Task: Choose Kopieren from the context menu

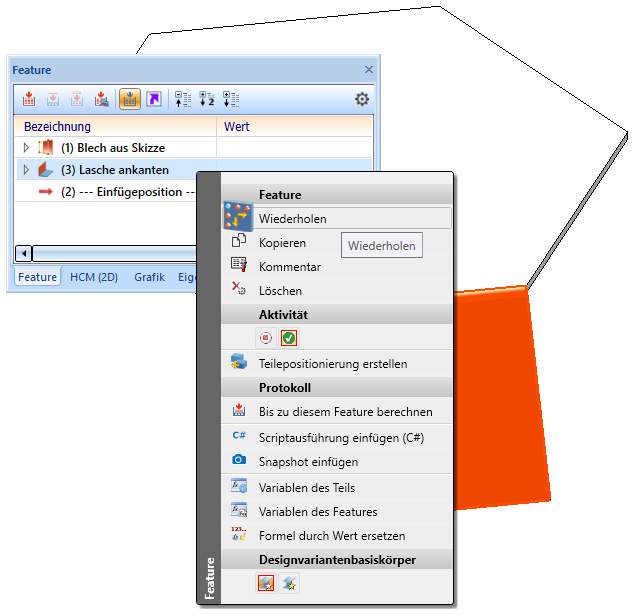Action: [337, 243]
